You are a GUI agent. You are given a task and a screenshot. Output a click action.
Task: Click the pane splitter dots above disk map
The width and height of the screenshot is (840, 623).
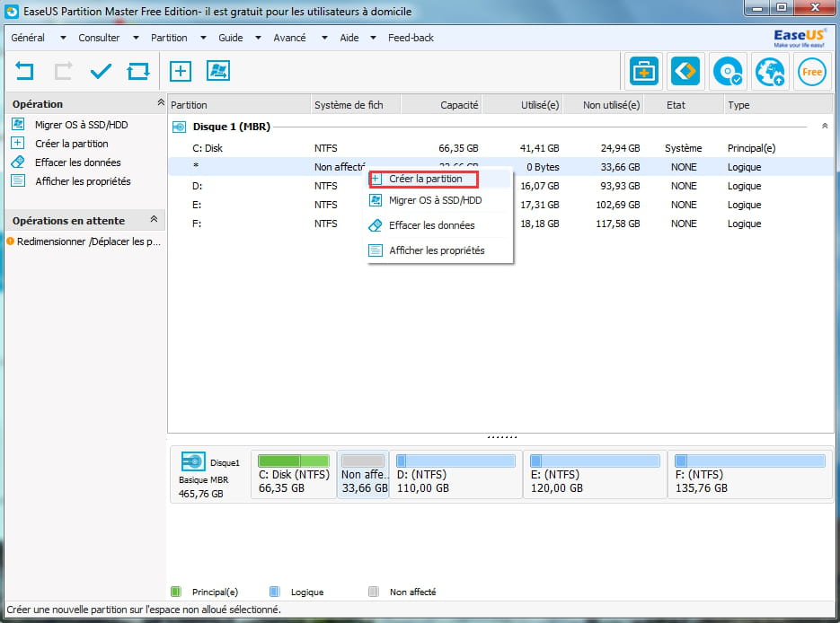point(502,437)
